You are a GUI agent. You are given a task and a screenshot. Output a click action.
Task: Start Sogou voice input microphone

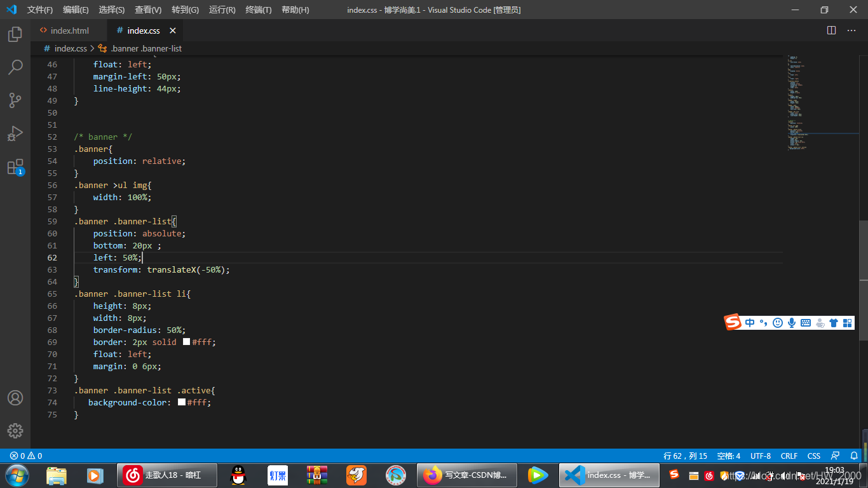click(x=792, y=323)
